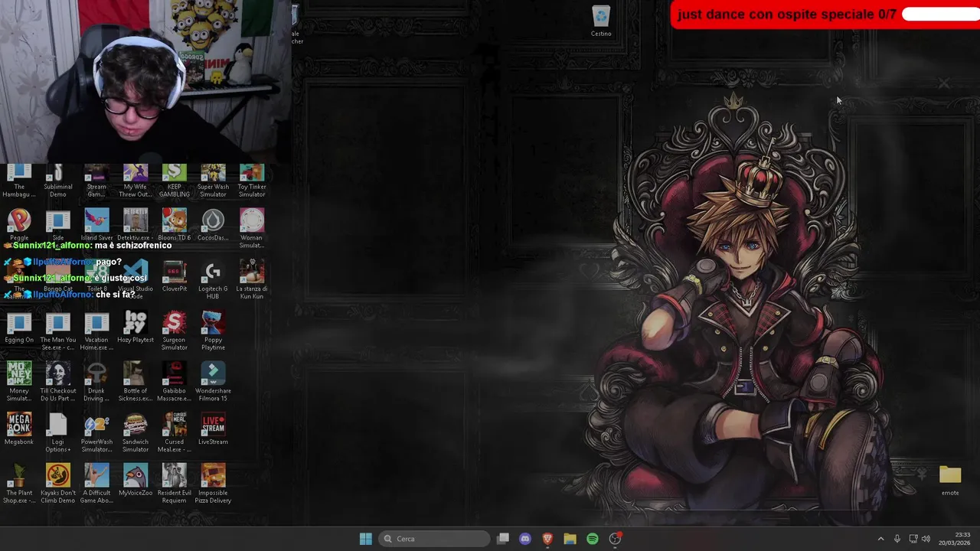Launch The Plant Shop.exe shortcut
Screen dimensions: 980x551
click(19, 484)
